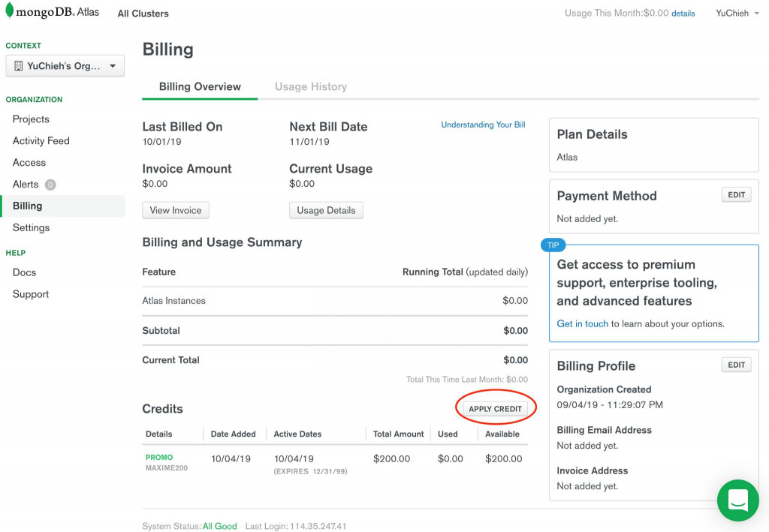Open YuChieh's Org context dropdown
This screenshot has width=769, height=532.
click(65, 66)
